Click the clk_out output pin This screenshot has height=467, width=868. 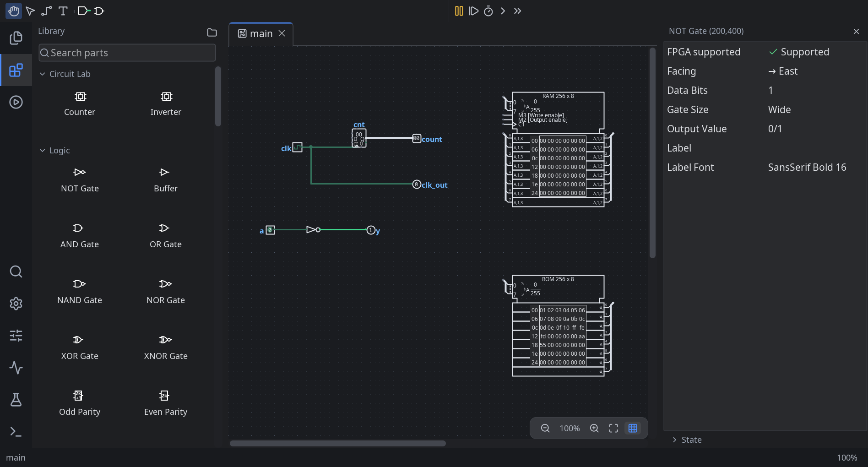point(417,184)
